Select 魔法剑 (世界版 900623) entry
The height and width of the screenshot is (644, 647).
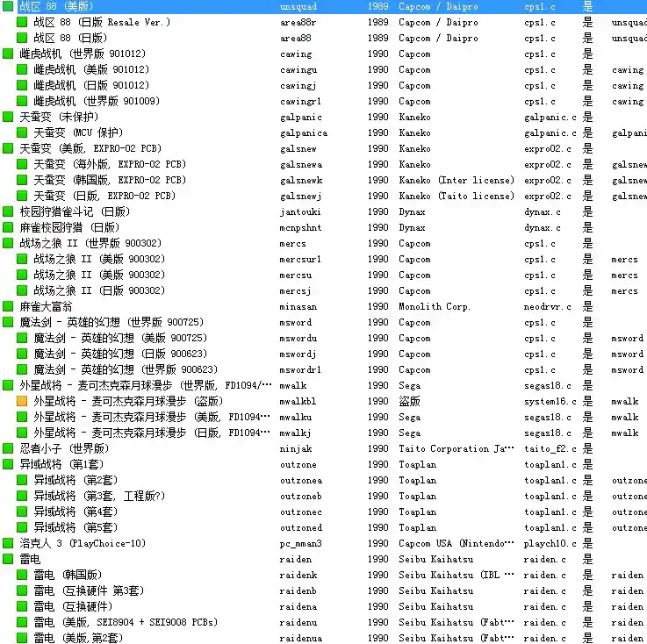pyautogui.click(x=126, y=370)
